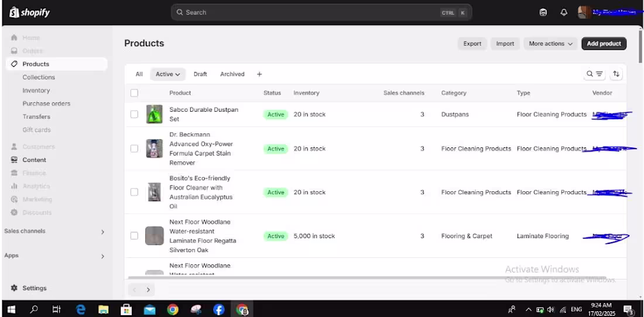Open File Explorer from taskbar
The image size is (644, 317).
point(103,309)
